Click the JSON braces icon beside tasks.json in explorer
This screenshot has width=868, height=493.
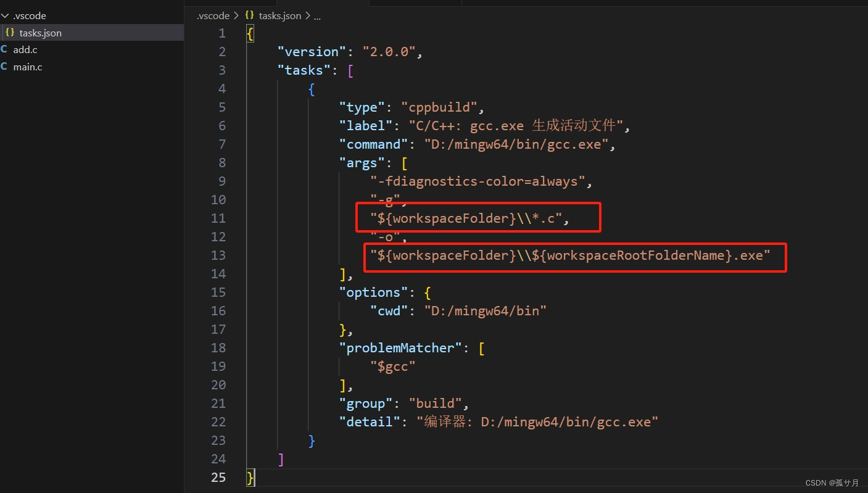[10, 33]
